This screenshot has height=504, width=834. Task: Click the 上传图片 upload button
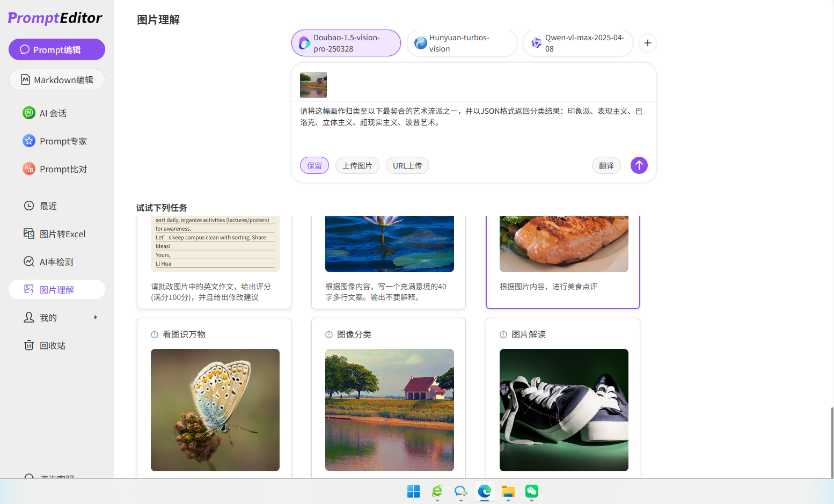[357, 165]
